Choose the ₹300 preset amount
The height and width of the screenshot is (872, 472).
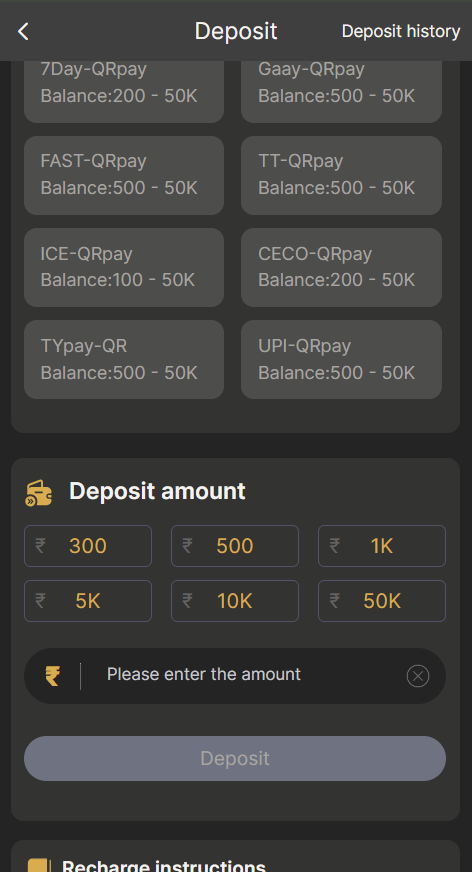tap(88, 546)
